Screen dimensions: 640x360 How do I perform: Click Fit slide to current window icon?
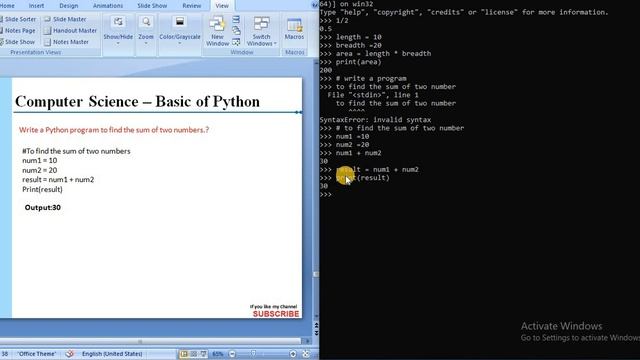coord(306,354)
